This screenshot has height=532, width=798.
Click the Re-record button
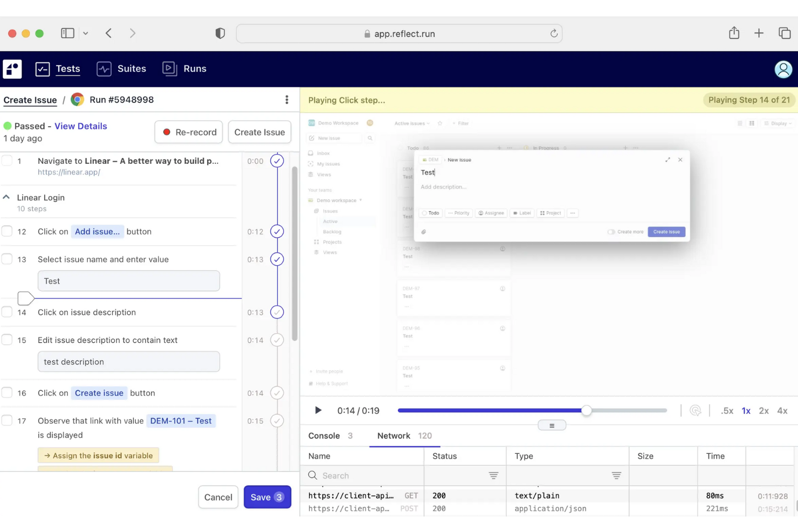point(188,132)
